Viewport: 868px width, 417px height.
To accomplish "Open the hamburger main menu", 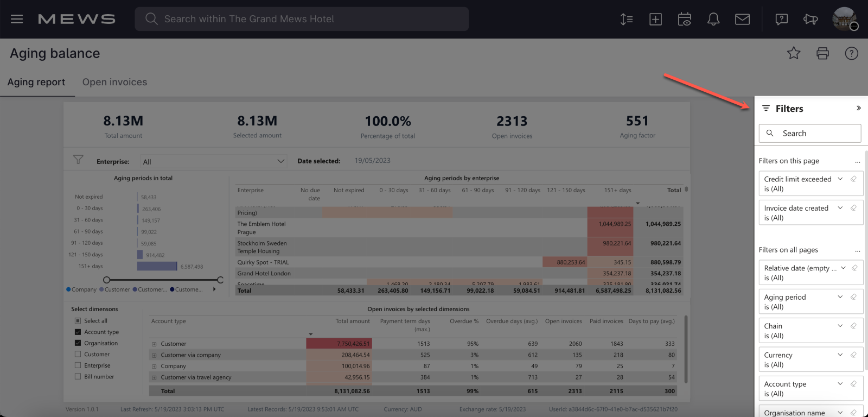I will pos(17,19).
